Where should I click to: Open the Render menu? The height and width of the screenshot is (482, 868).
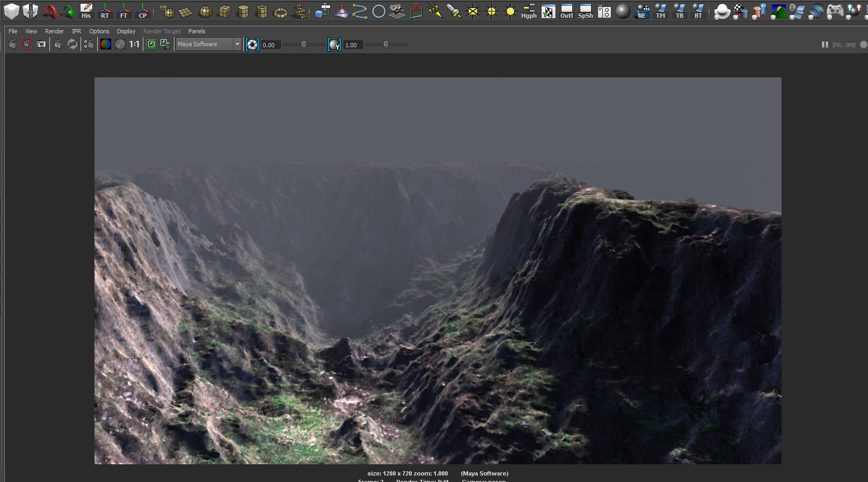point(54,31)
